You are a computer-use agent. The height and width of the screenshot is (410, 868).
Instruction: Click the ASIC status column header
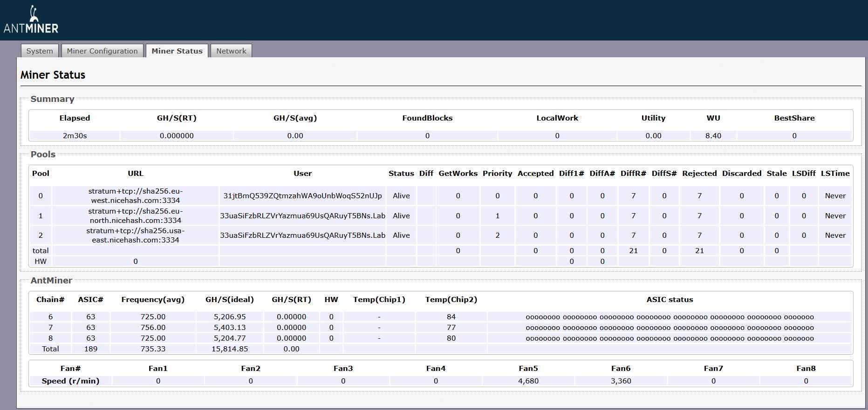(670, 300)
